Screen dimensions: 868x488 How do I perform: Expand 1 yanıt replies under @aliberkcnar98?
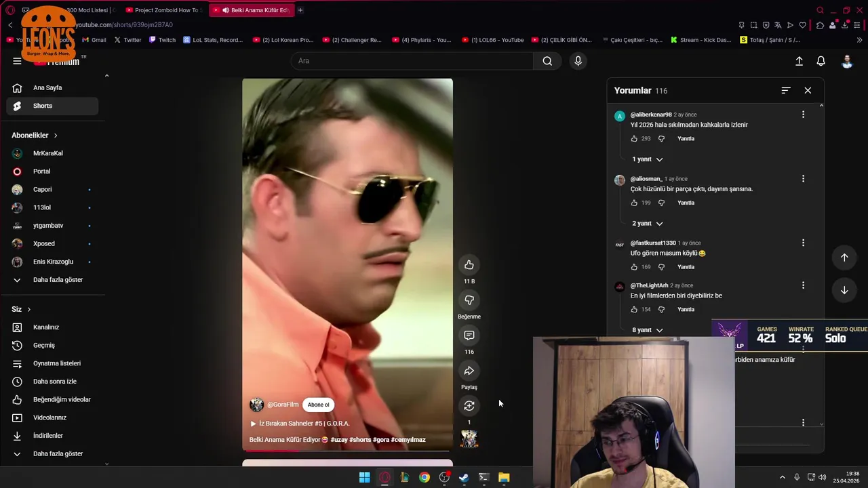pyautogui.click(x=648, y=159)
